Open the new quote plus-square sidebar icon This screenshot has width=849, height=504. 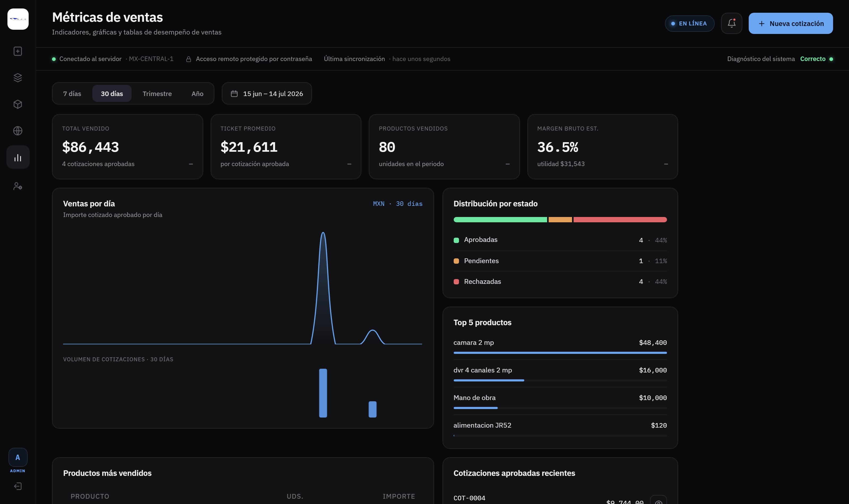[18, 51]
